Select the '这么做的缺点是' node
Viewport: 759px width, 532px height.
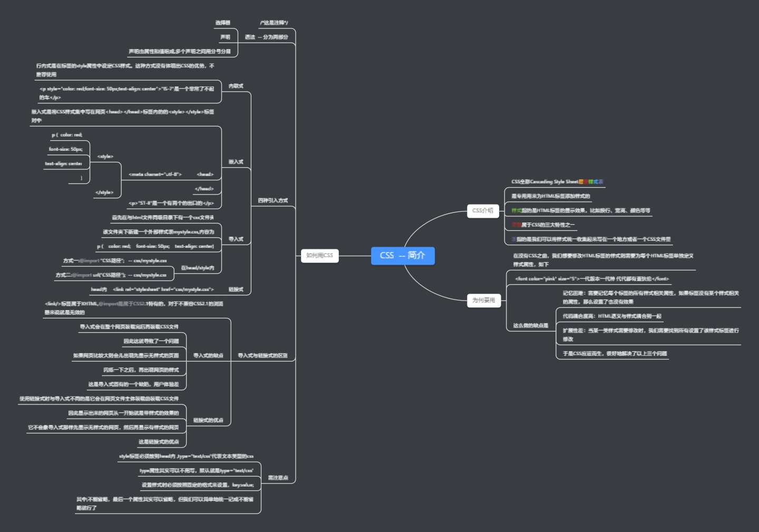pyautogui.click(x=531, y=325)
